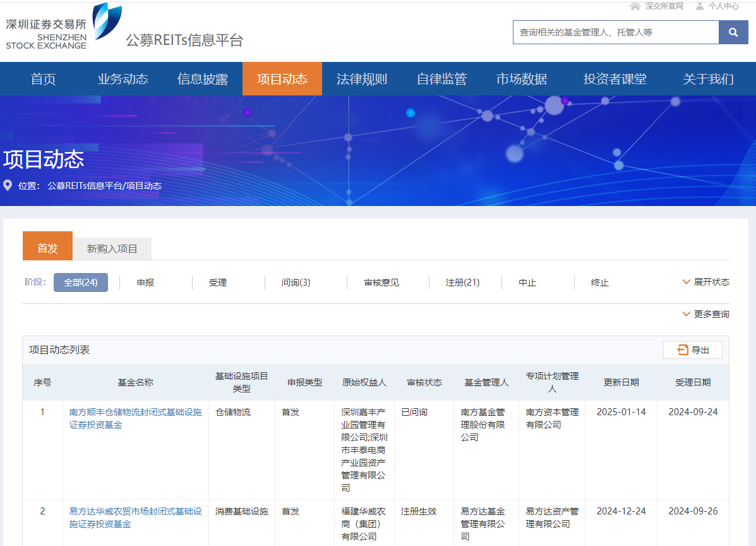Image resolution: width=756 pixels, height=546 pixels.
Task: Click 公募REITs信息平台 breadcrumb link
Action: click(x=85, y=186)
